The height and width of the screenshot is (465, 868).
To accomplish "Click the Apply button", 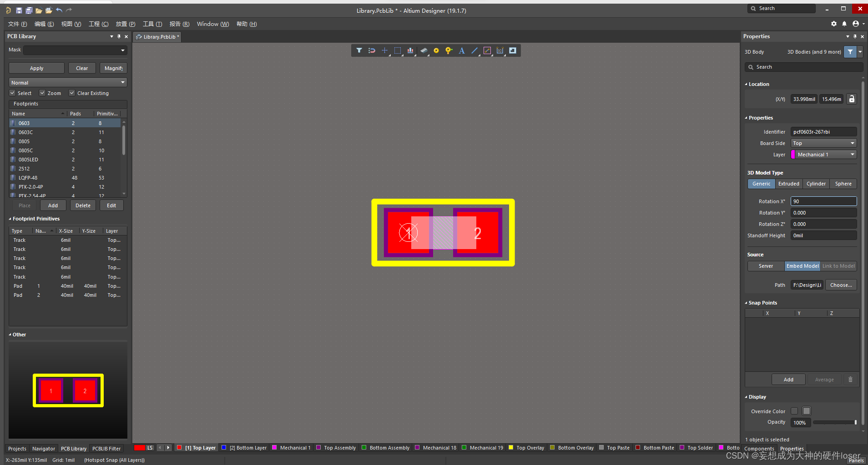I will [x=36, y=68].
